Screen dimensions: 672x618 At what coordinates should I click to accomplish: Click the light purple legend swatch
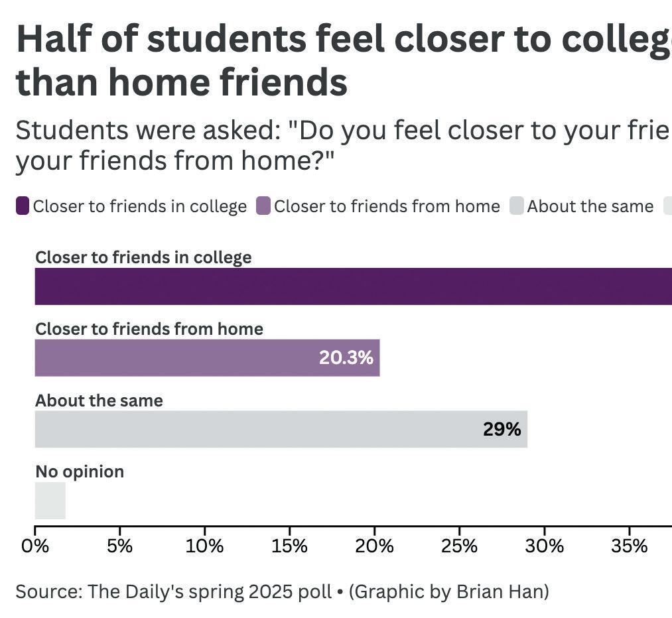pos(263,206)
